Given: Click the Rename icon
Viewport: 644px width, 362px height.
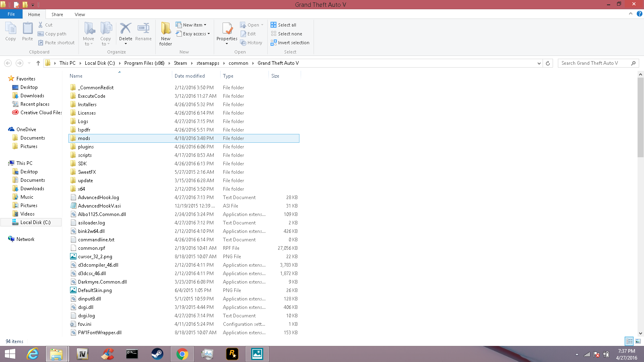Looking at the screenshot, I should [x=143, y=28].
